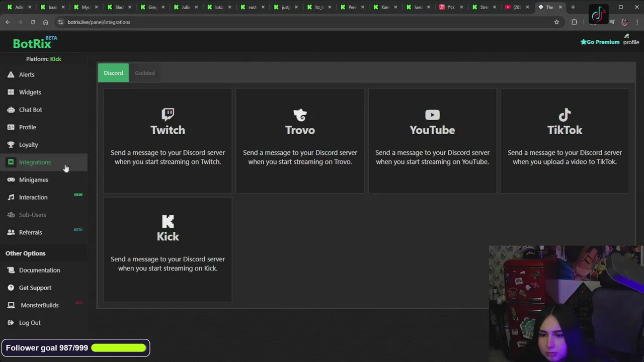
Task: Open the Kick integration card description
Action: pos(168,263)
